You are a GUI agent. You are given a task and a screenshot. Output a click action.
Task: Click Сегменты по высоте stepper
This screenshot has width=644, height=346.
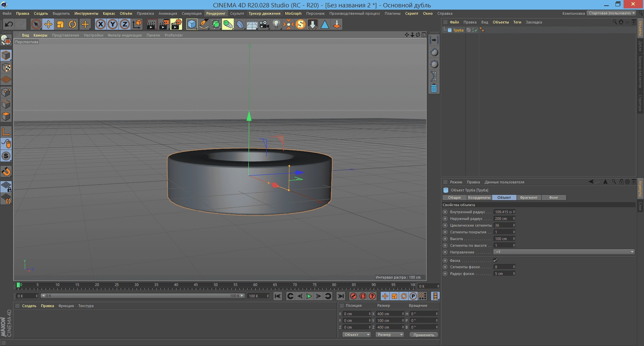point(514,245)
